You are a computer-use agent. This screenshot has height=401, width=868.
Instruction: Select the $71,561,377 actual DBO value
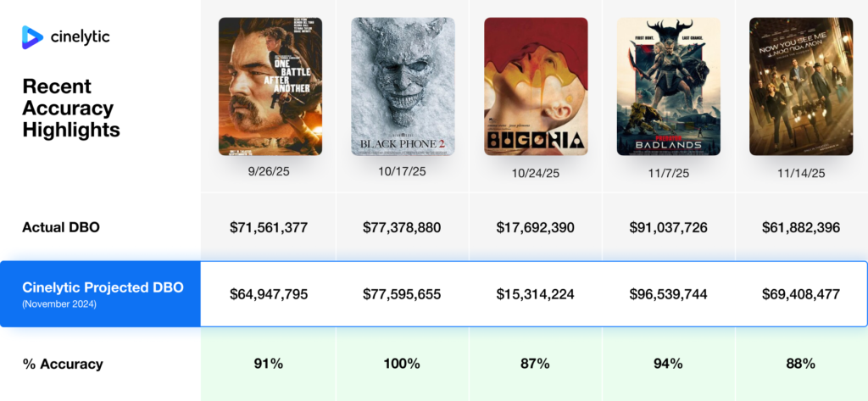pyautogui.click(x=269, y=227)
